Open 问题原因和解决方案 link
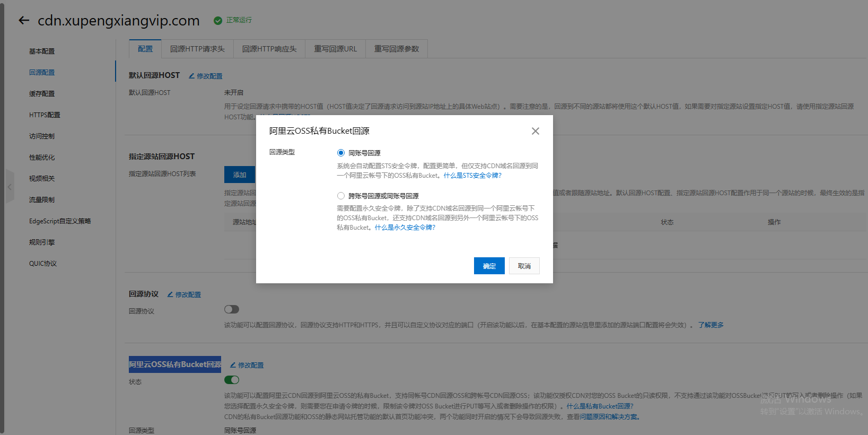The image size is (868, 435). tap(610, 417)
